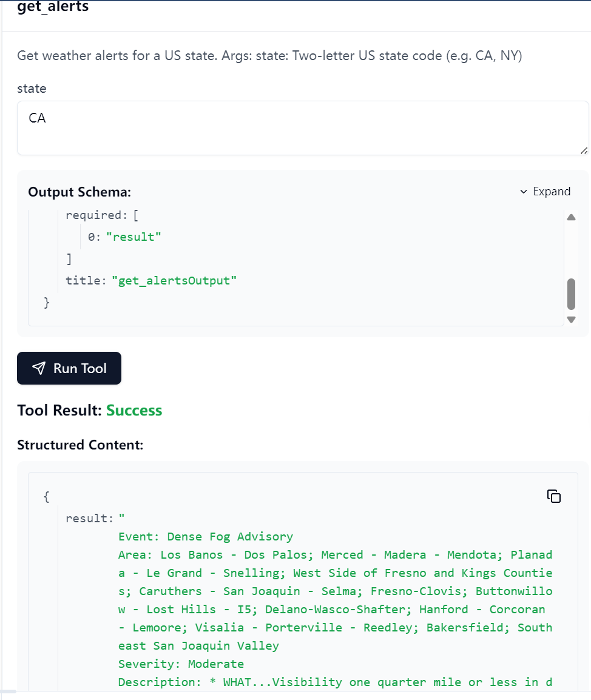Image resolution: width=591 pixels, height=700 pixels.
Task: Click the chevron icon beside Expand
Action: 524,192
